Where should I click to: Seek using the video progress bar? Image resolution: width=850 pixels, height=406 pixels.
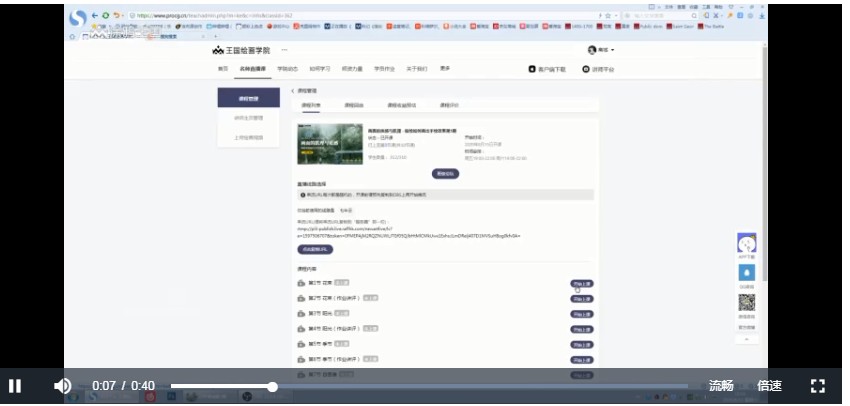[429, 386]
